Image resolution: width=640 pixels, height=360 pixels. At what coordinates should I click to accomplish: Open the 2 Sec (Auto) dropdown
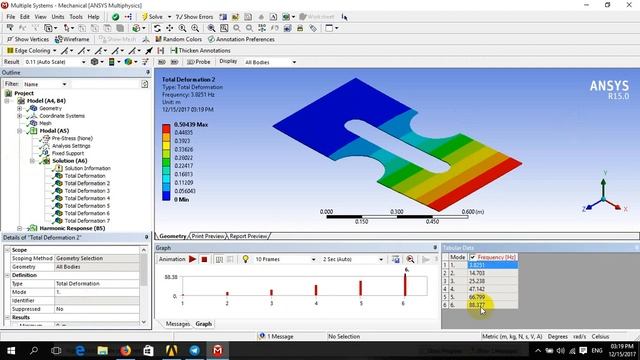coord(381,259)
